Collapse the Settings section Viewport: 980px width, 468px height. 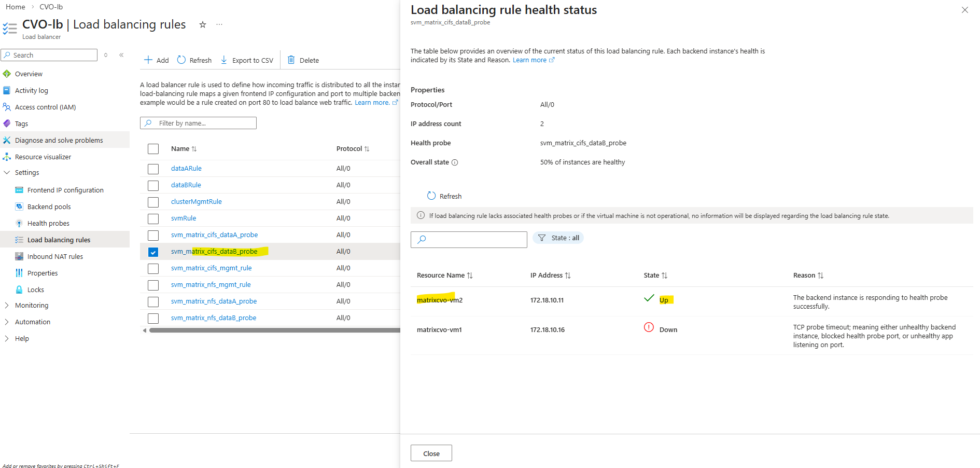pyautogui.click(x=7, y=173)
